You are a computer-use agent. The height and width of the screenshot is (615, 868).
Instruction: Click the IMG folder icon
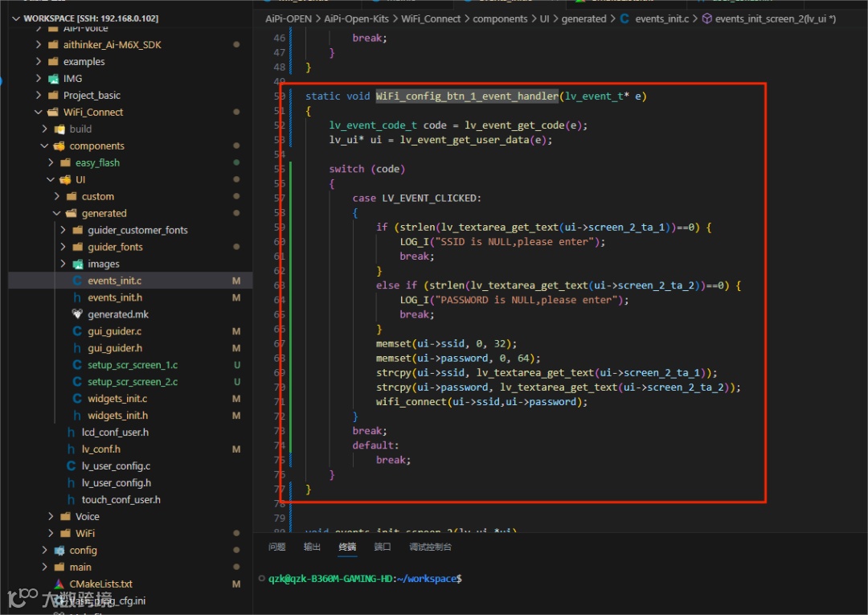pyautogui.click(x=53, y=79)
